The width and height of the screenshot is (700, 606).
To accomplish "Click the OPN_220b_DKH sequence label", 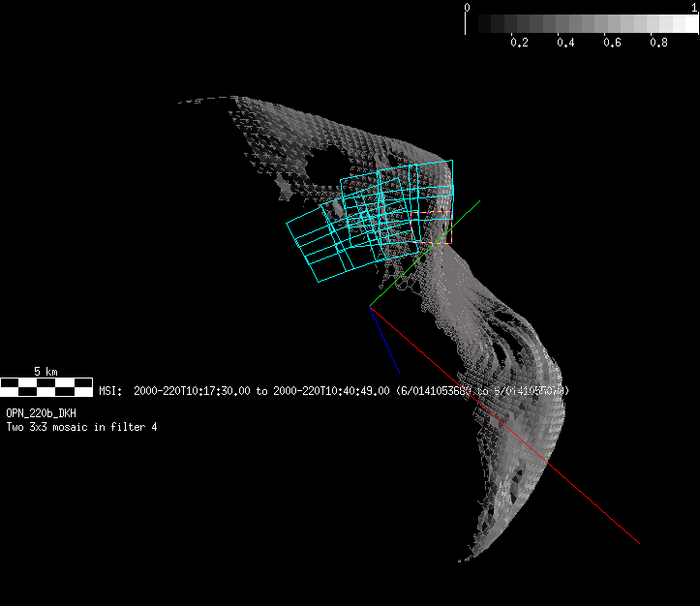I will click(x=41, y=413).
